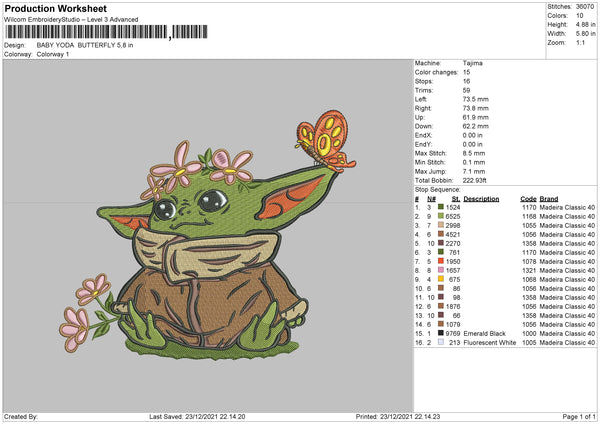
Task: Click the EndX value 0.00 in
Action: 473,135
